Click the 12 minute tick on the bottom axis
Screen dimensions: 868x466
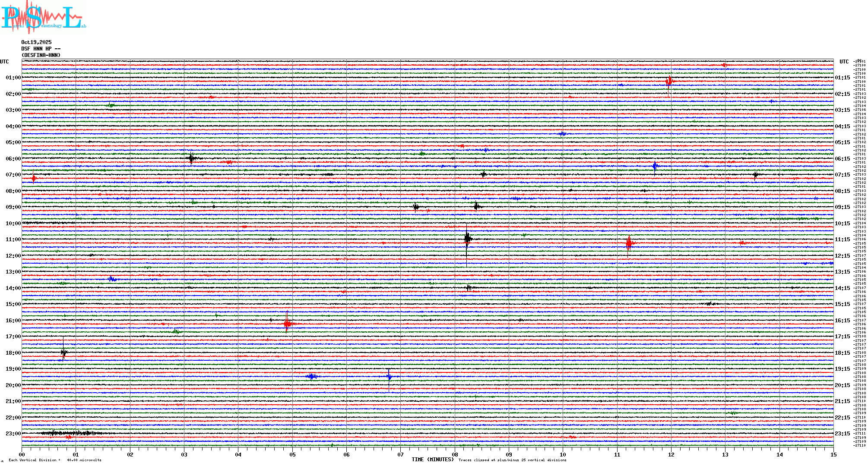[x=671, y=454]
